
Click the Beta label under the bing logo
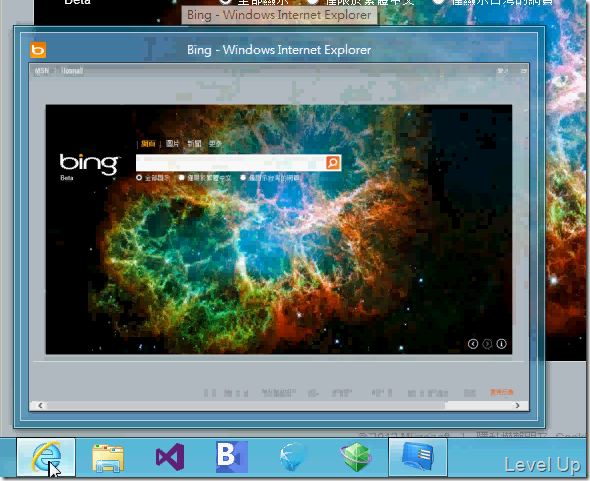tap(67, 178)
